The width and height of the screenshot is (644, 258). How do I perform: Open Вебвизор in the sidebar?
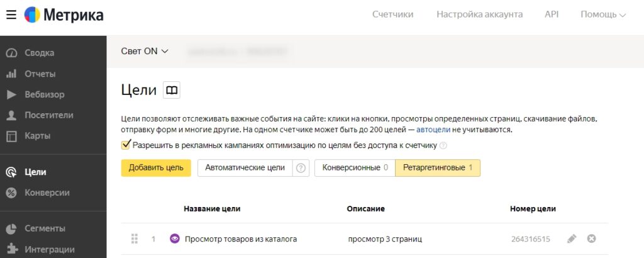pos(44,94)
